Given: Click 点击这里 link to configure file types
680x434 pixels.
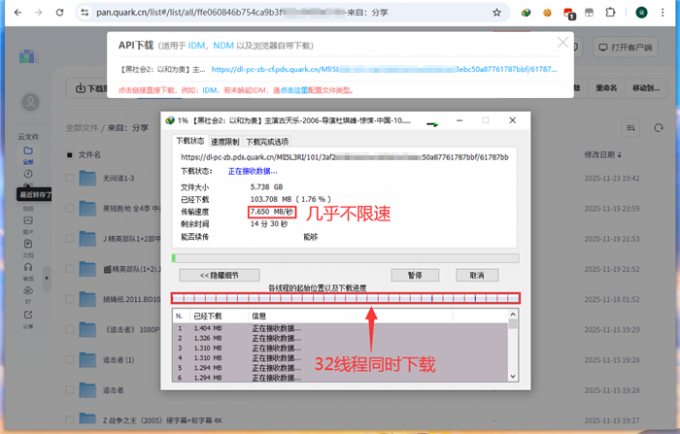Looking at the screenshot, I should [x=294, y=90].
